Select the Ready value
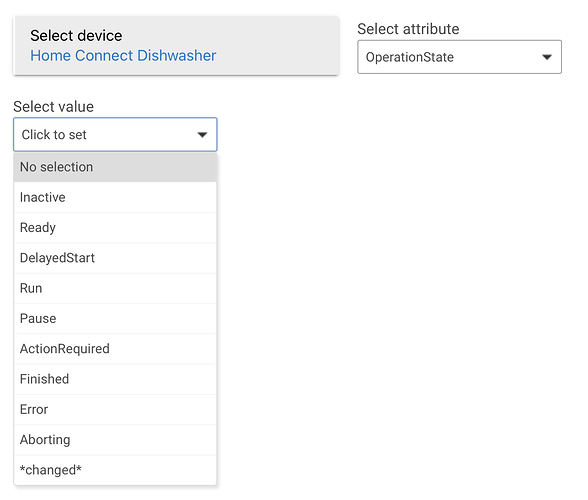This screenshot has height=500, width=588. [x=115, y=228]
